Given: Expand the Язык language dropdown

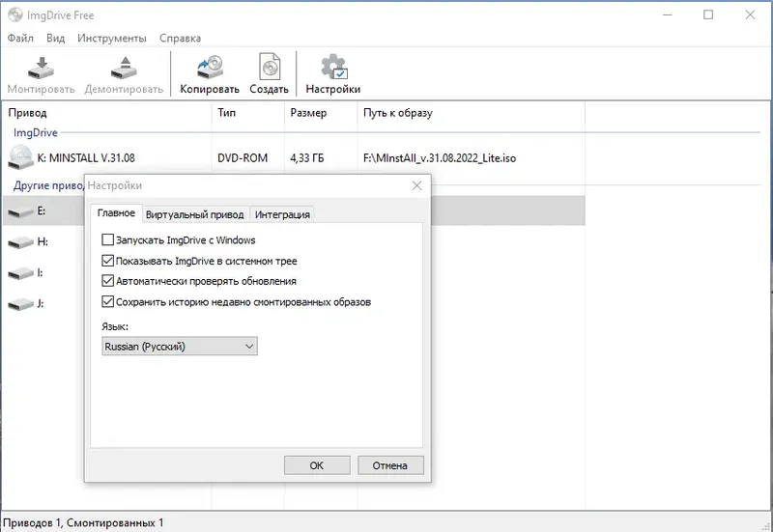Looking at the screenshot, I should (180, 347).
